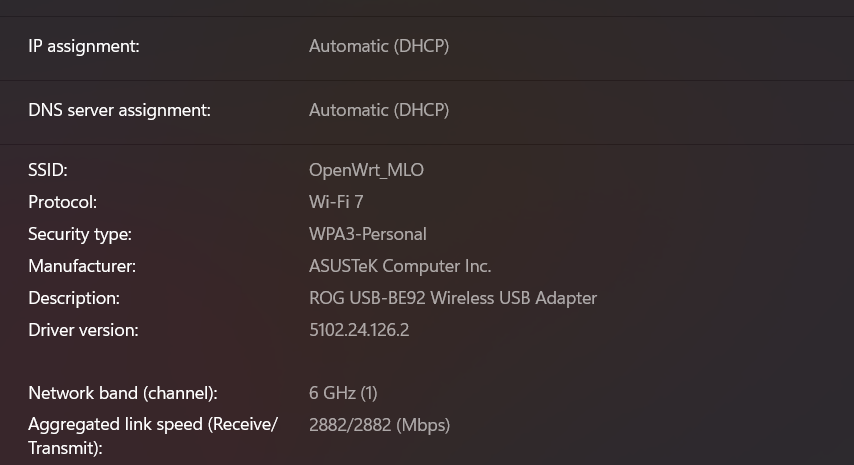Click the "Manufacturer:" label
Viewport: 854px width, 465px height.
point(82,266)
